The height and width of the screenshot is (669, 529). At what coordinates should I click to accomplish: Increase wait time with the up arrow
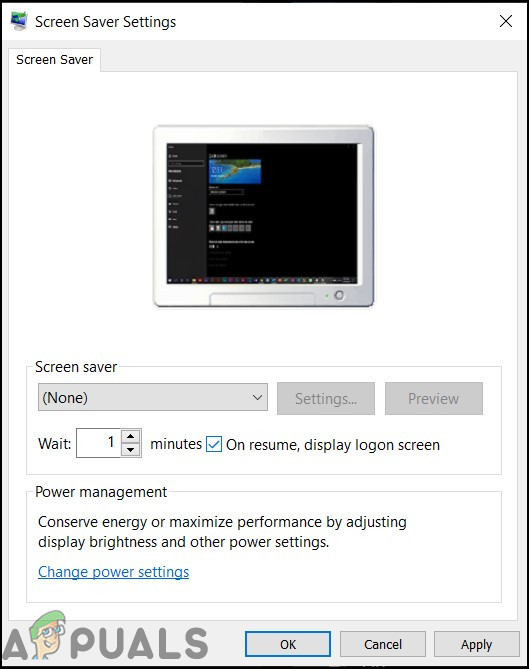(131, 436)
